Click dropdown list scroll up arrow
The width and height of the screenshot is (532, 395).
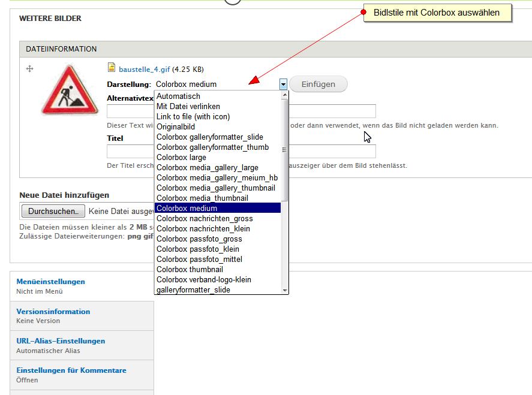tap(285, 95)
